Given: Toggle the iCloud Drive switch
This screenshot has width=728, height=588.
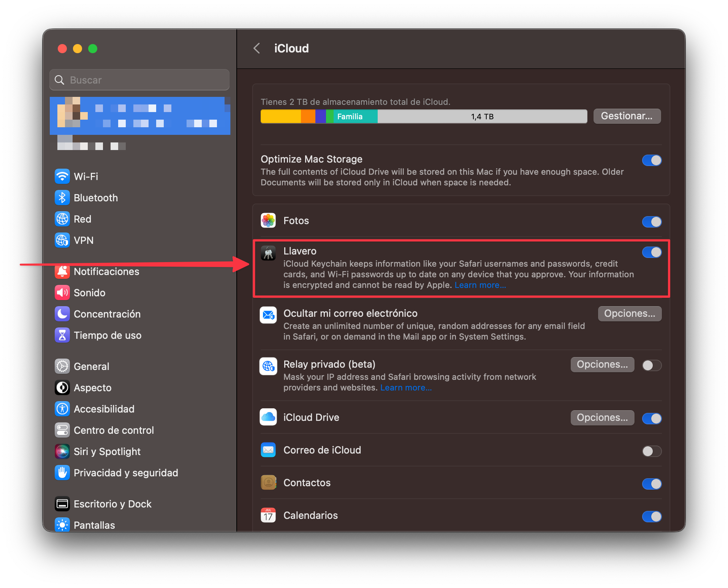Looking at the screenshot, I should click(x=652, y=419).
